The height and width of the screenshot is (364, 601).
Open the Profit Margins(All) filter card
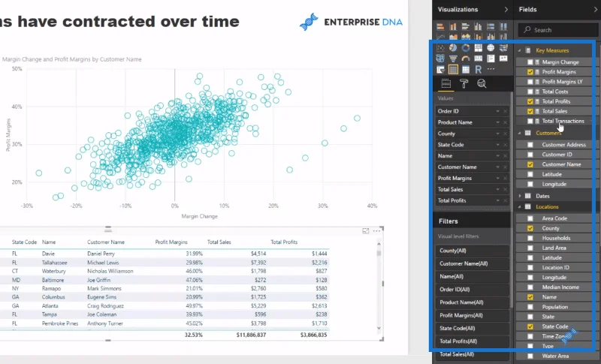473,315
